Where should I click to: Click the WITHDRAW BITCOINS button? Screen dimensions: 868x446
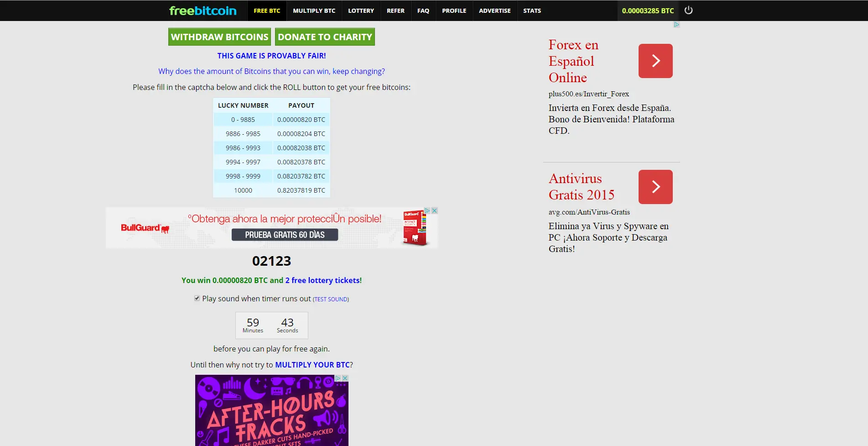pos(219,37)
